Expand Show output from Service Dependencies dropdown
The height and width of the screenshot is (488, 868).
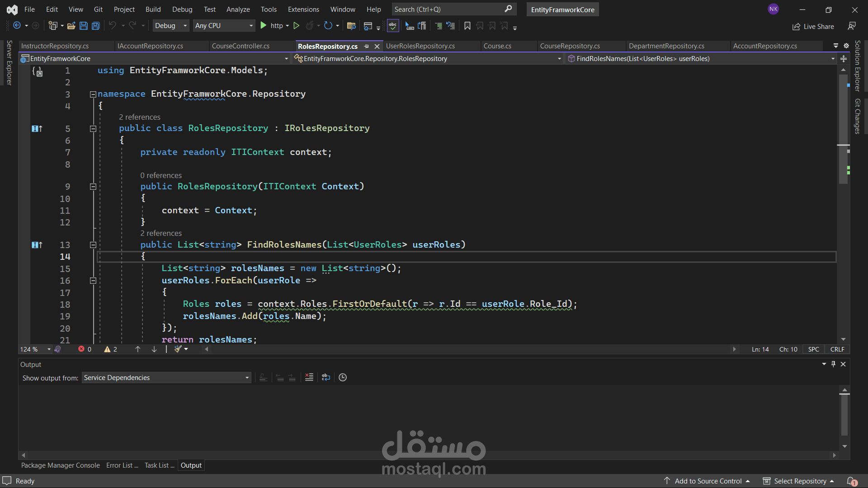247,378
